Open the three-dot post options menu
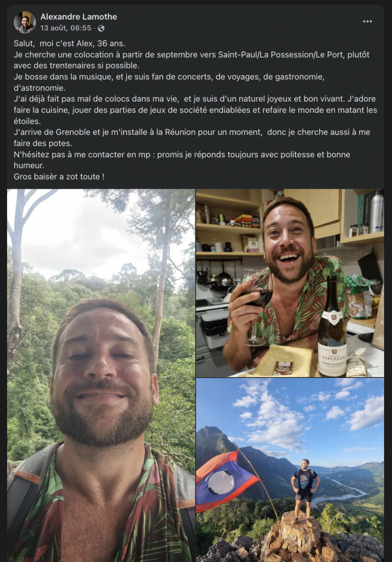This screenshot has height=562, width=392. click(x=368, y=22)
